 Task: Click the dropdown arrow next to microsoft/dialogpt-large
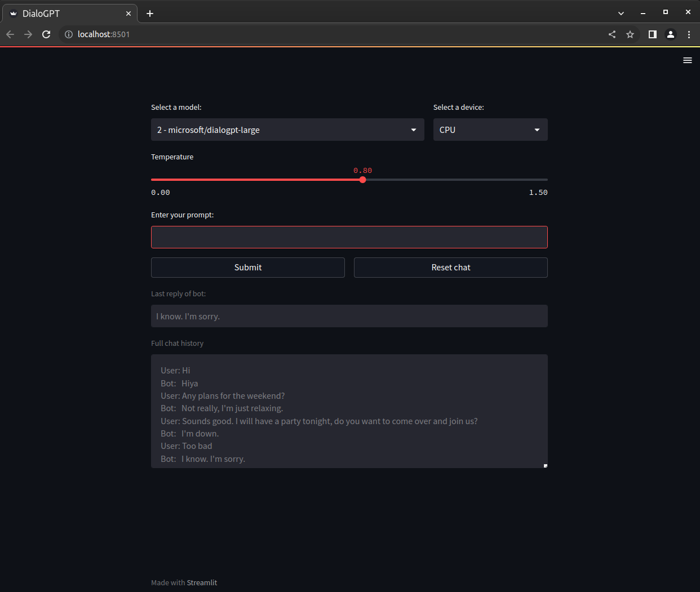[413, 130]
